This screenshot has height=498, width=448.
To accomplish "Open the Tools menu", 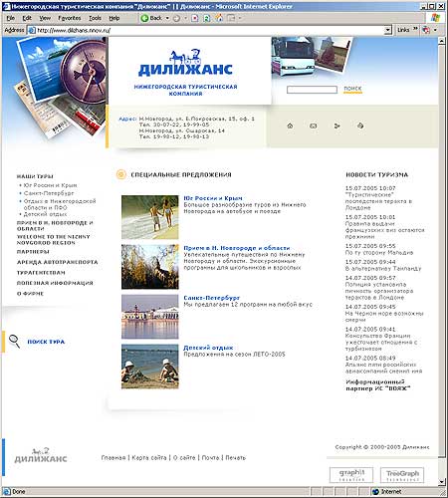I will (95, 18).
